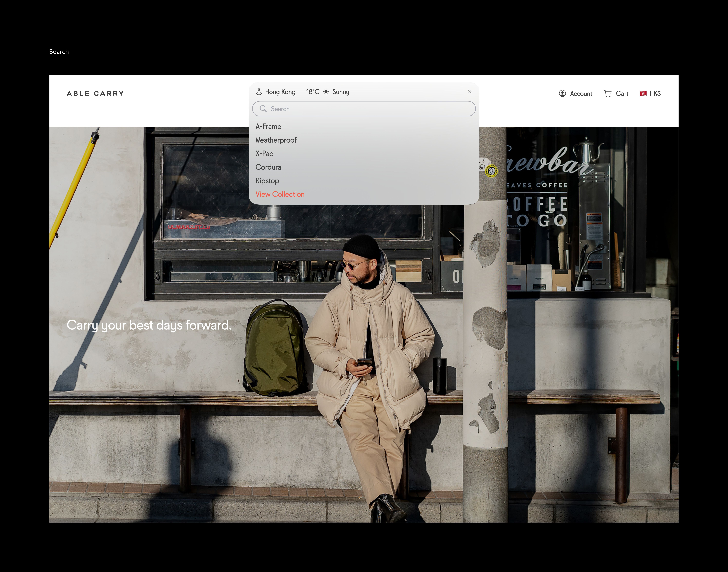728x572 pixels.
Task: Select the A-Frame suggestion
Action: click(268, 127)
